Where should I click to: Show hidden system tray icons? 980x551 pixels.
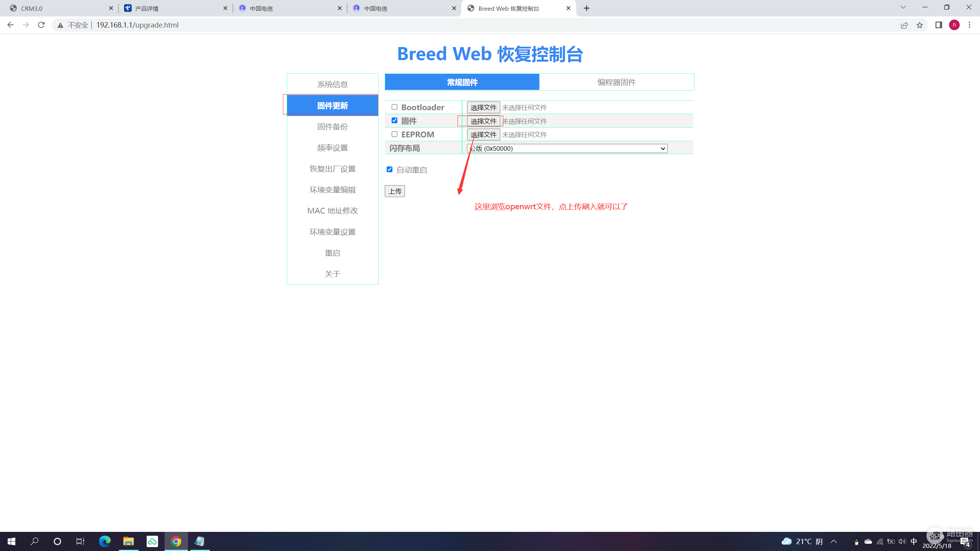point(834,541)
